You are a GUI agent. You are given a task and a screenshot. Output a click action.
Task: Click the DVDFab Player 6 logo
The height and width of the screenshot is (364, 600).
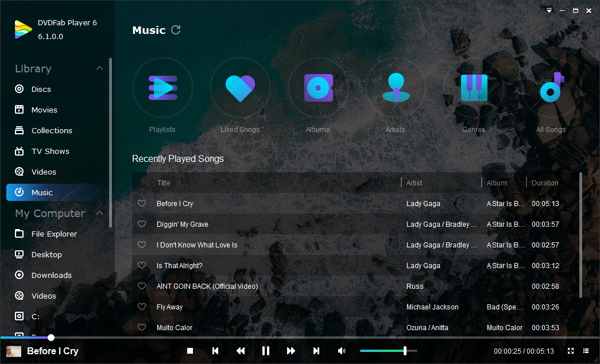tap(24, 29)
